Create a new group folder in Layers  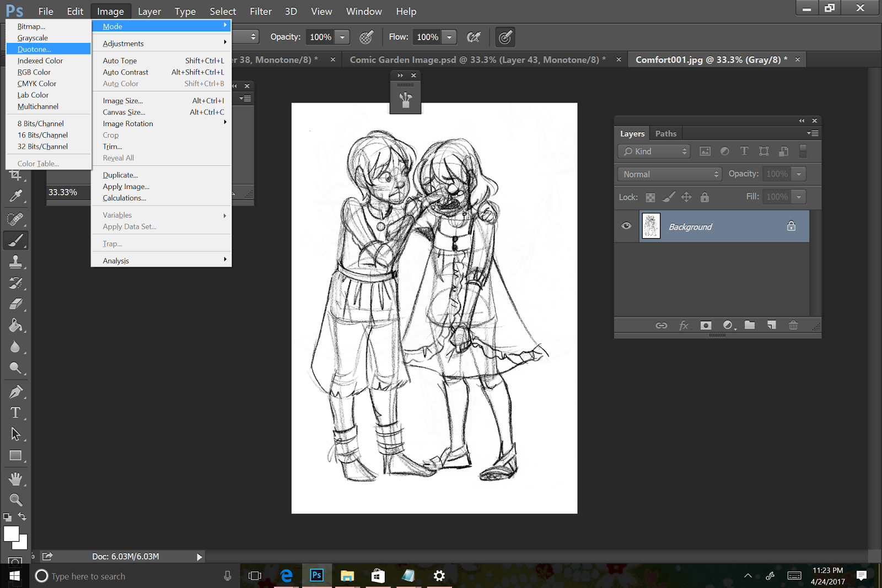[x=750, y=325]
